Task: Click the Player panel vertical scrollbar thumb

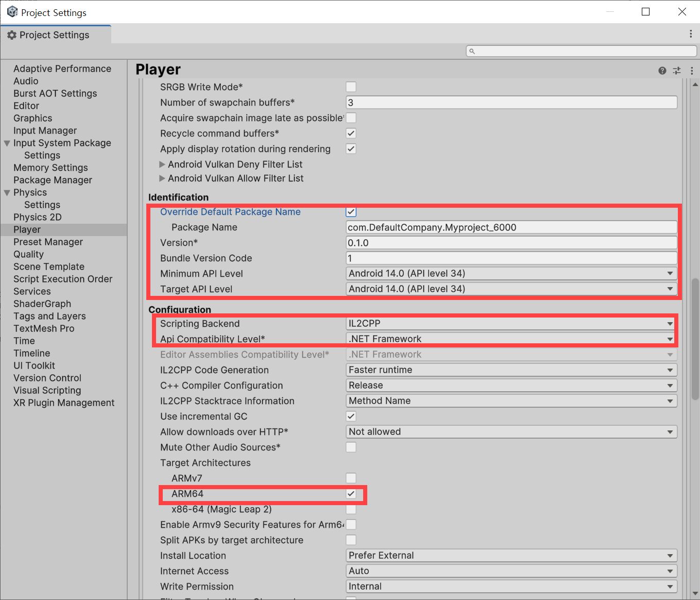Action: (x=695, y=339)
